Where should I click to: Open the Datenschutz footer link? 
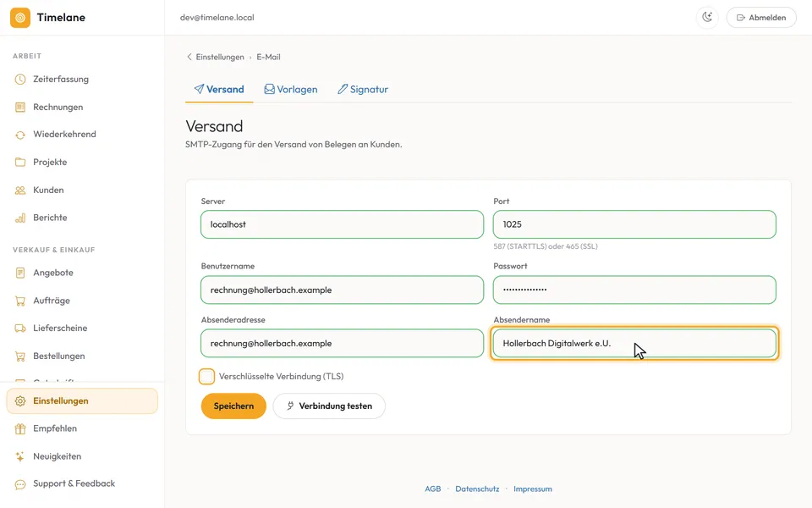pos(477,489)
